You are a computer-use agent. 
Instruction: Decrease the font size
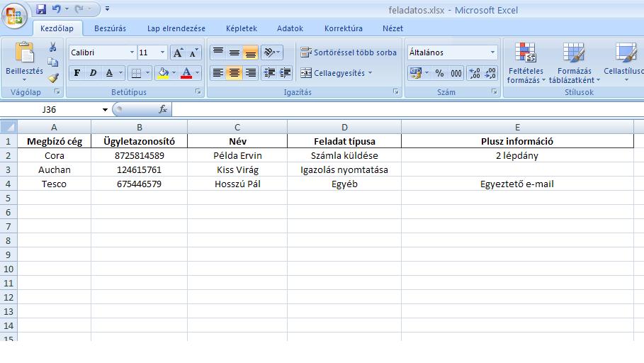click(x=194, y=52)
